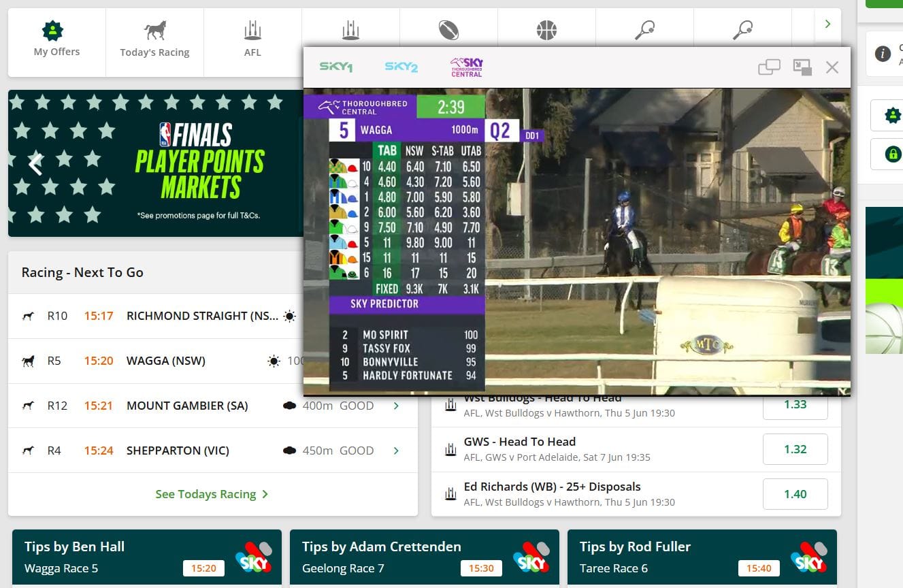Switch to the SKY1 channel tab

pyautogui.click(x=336, y=67)
